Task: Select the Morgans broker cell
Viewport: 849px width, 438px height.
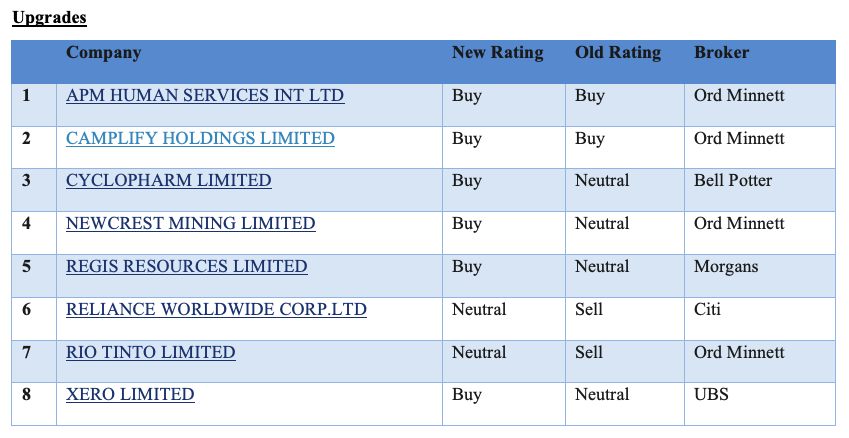Action: click(726, 267)
